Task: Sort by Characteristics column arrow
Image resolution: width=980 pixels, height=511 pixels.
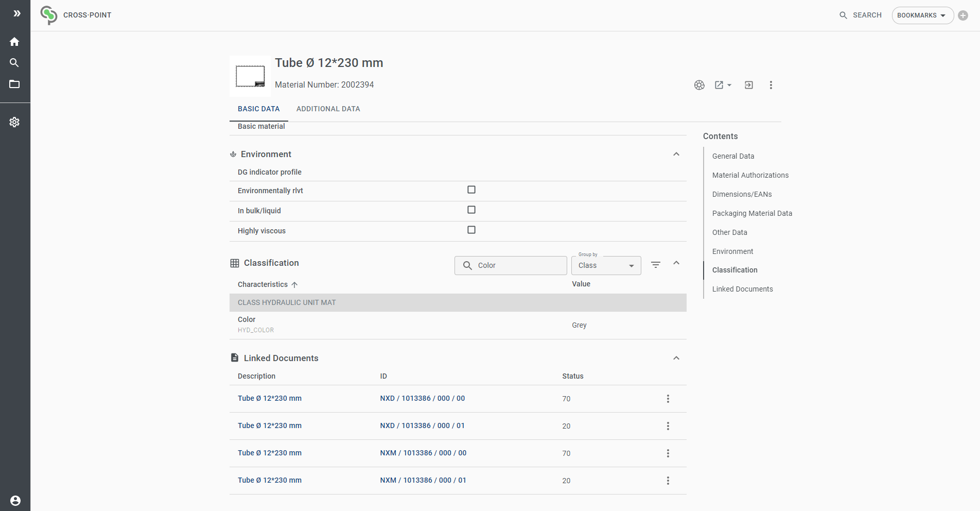Action: (x=294, y=284)
